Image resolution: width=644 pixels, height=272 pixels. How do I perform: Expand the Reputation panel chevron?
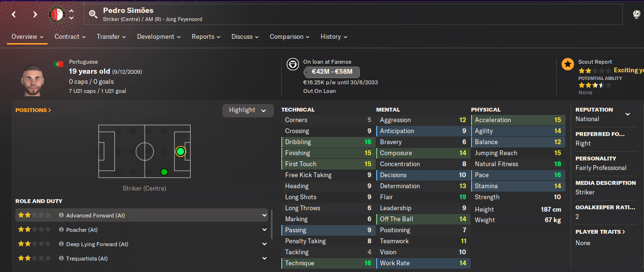pyautogui.click(x=628, y=114)
